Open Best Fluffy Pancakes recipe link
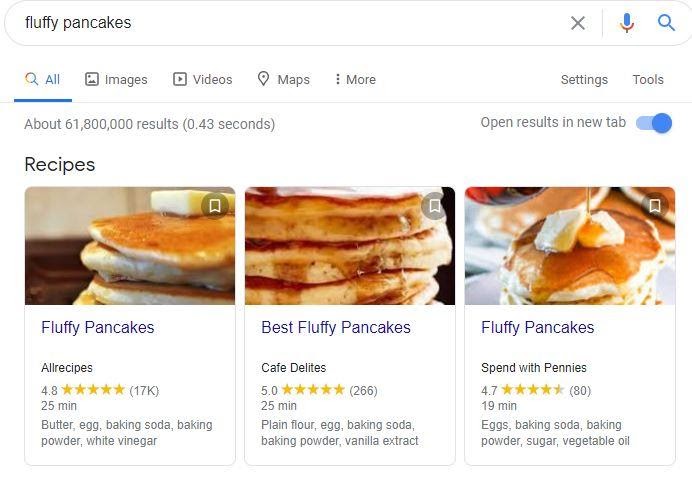 336,327
